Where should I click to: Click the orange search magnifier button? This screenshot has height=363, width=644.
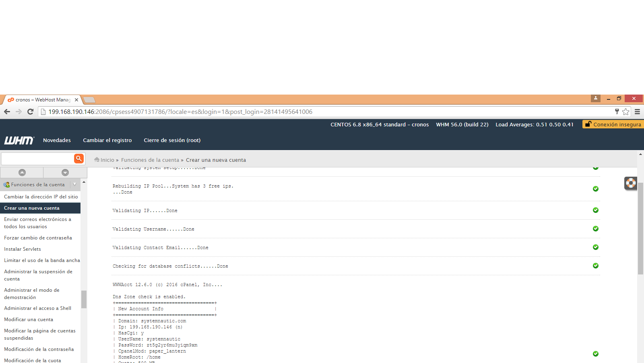(79, 159)
